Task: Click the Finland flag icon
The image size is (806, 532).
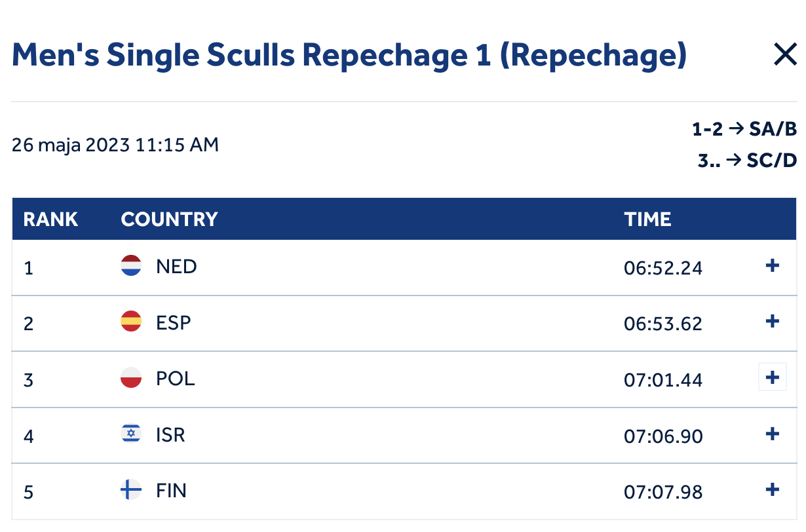Action: click(x=131, y=489)
